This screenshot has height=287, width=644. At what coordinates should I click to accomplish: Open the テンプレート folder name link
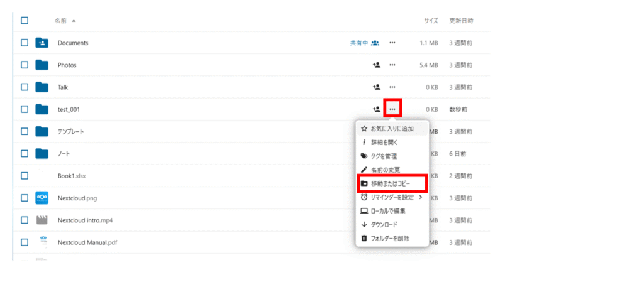pyautogui.click(x=70, y=132)
